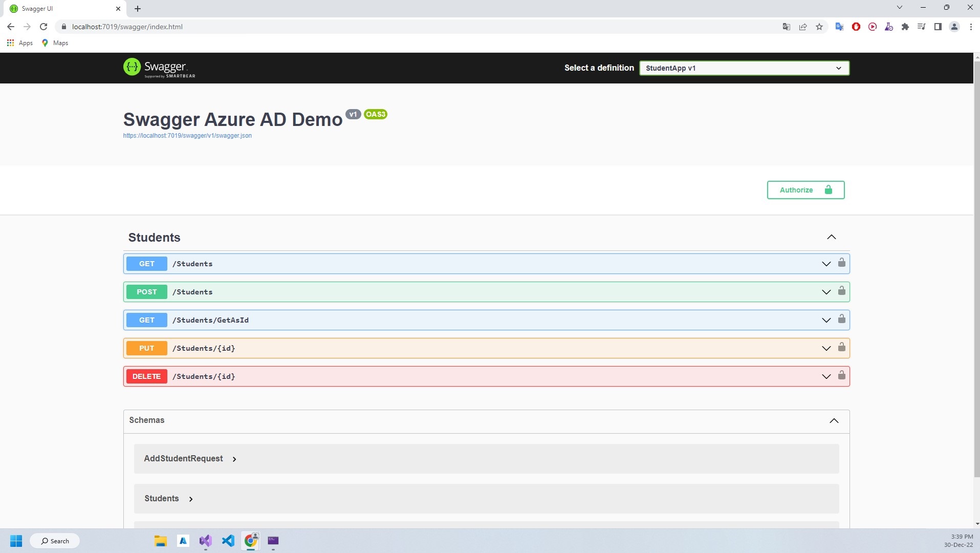Open the Maps bookmark

pos(55,43)
